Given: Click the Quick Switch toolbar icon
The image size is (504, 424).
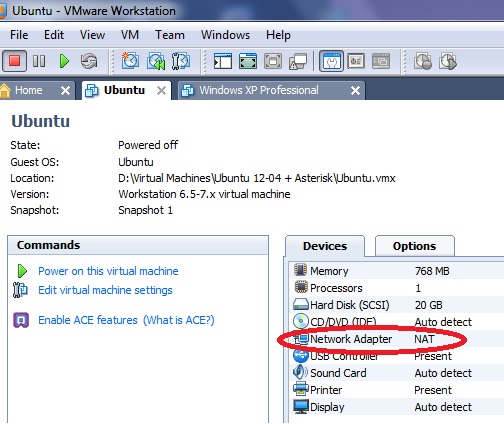Looking at the screenshot, I should coord(273,61).
